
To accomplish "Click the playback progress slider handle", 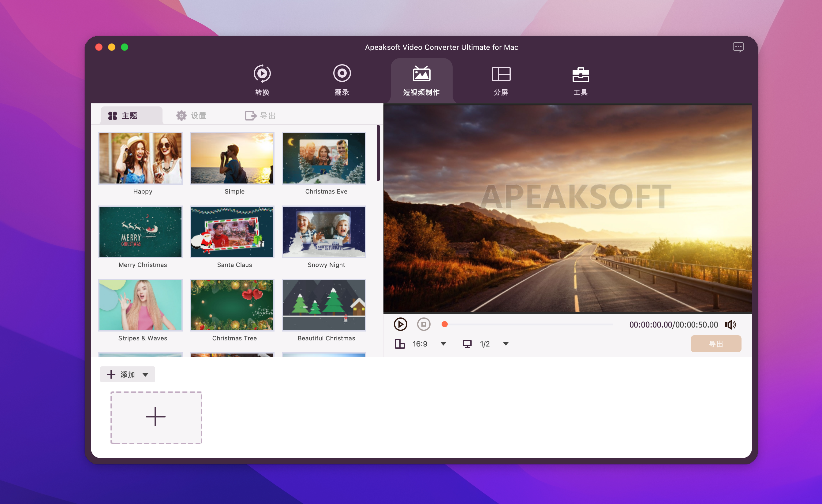I will click(444, 324).
